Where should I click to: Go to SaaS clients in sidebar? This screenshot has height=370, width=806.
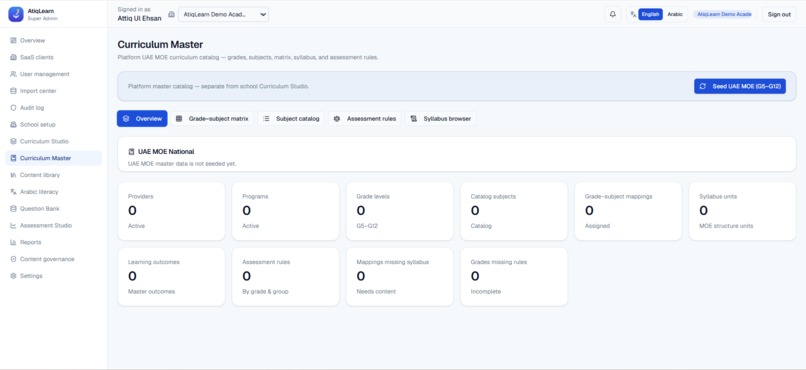pos(53,58)
